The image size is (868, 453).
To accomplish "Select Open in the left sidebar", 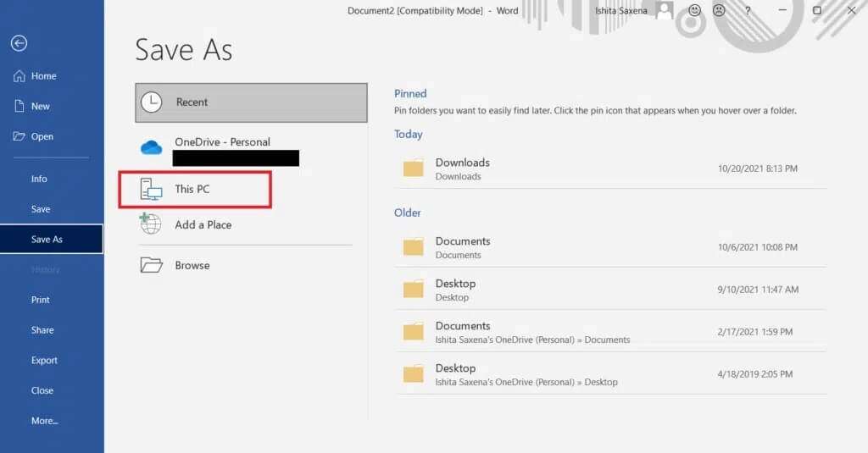I will click(x=52, y=136).
